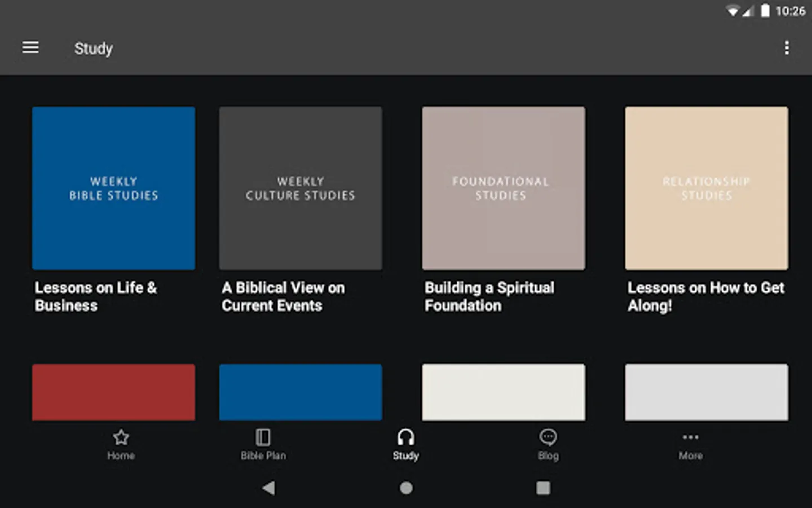
Task: Switch to the More tab label
Action: pos(691,456)
